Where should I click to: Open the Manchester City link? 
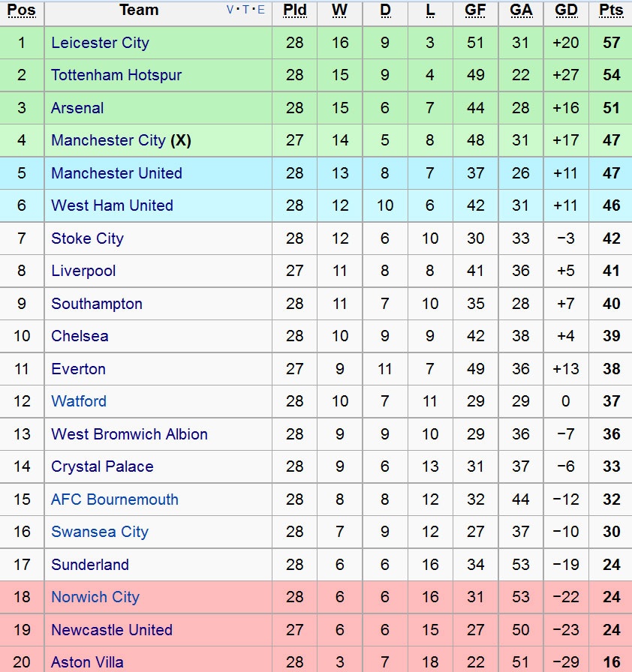point(108,140)
